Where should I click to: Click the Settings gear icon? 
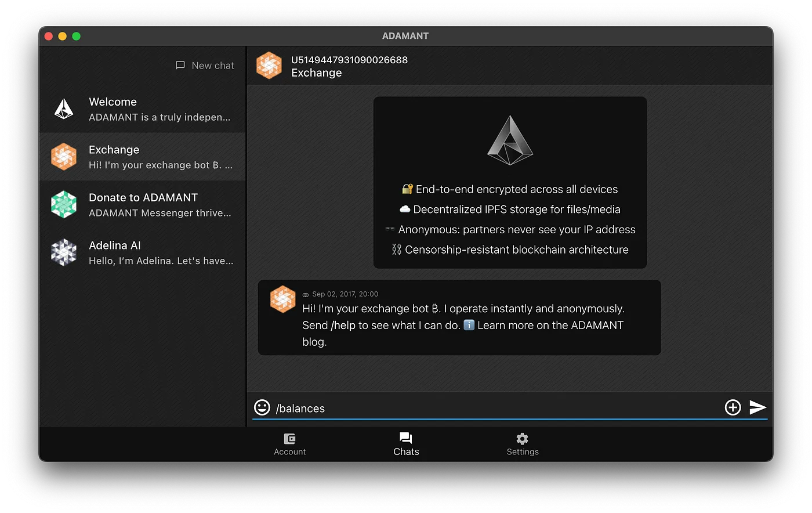coord(523,439)
